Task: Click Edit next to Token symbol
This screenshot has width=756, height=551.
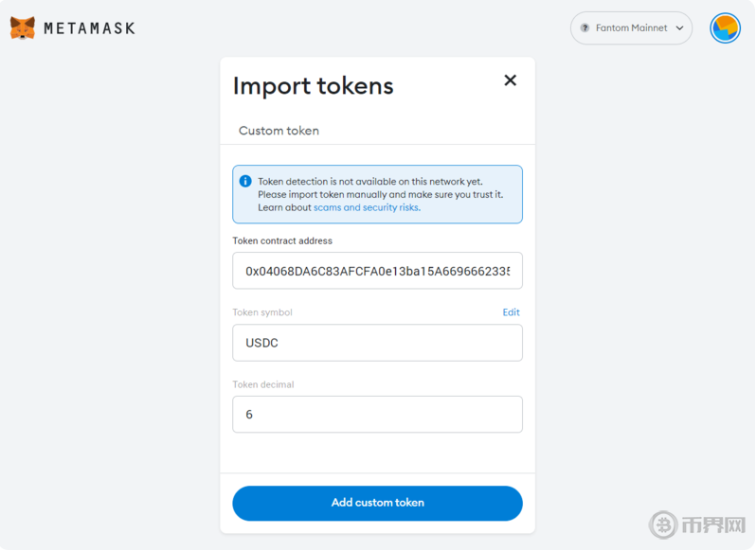Action: tap(511, 312)
